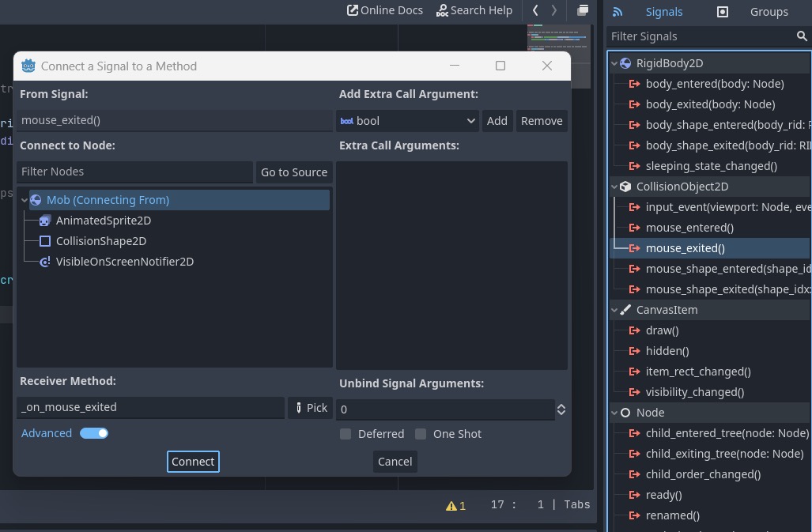Select AnimatedSprite2D node label
The height and width of the screenshot is (532, 812).
[x=104, y=221]
